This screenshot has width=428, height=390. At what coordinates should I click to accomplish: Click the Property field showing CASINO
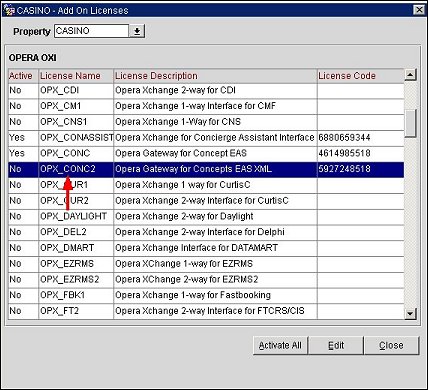pyautogui.click(x=91, y=31)
